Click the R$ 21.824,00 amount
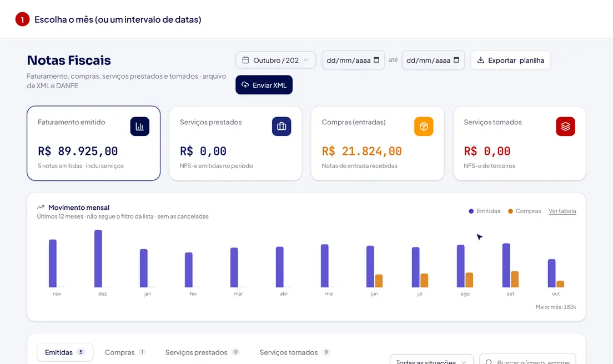This screenshot has width=613, height=364. tap(361, 151)
